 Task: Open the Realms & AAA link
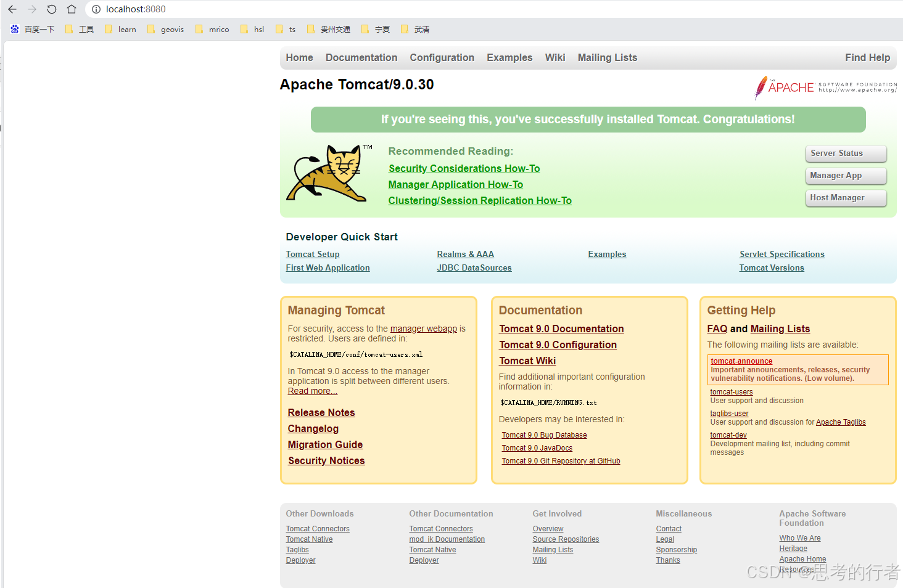[x=465, y=254]
